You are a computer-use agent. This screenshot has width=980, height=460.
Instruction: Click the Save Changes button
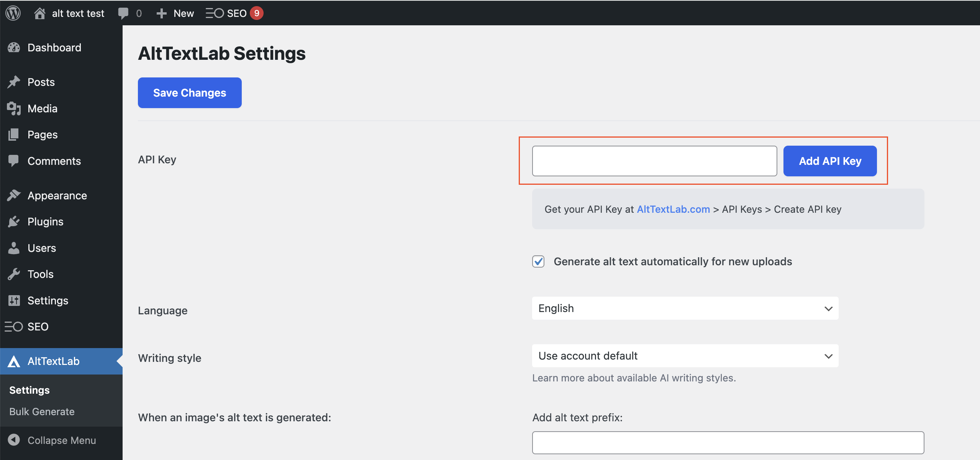tap(190, 93)
